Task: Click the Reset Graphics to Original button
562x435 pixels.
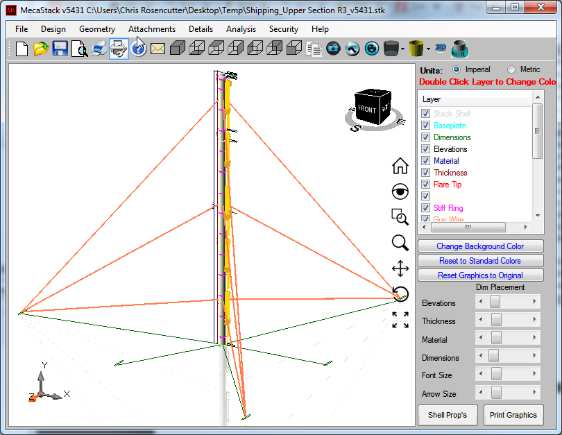Action: tap(480, 275)
